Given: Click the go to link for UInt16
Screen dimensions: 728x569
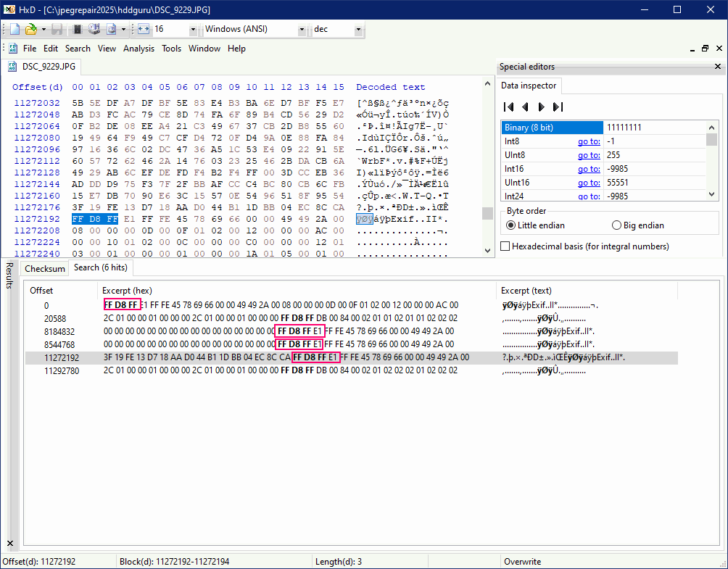Looking at the screenshot, I should tap(589, 183).
